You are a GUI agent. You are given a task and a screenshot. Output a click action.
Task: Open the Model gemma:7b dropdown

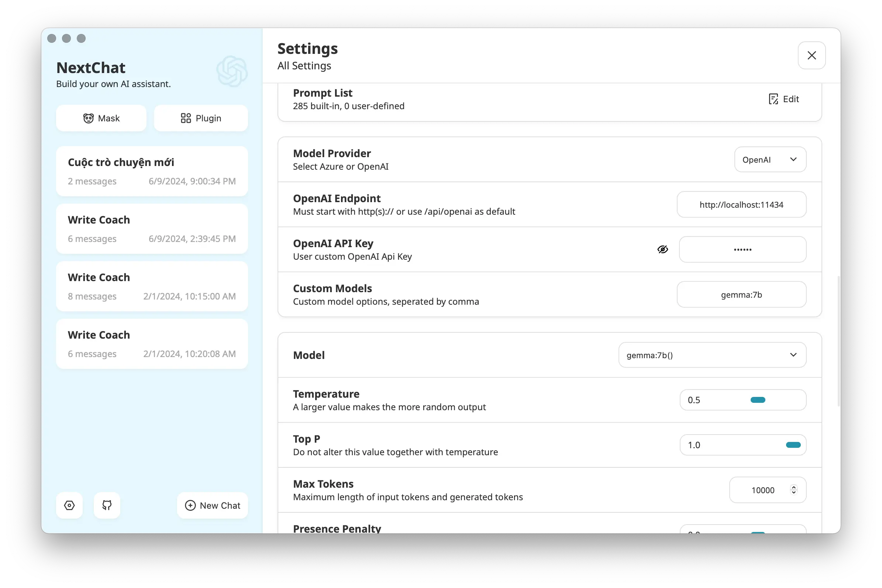(712, 355)
